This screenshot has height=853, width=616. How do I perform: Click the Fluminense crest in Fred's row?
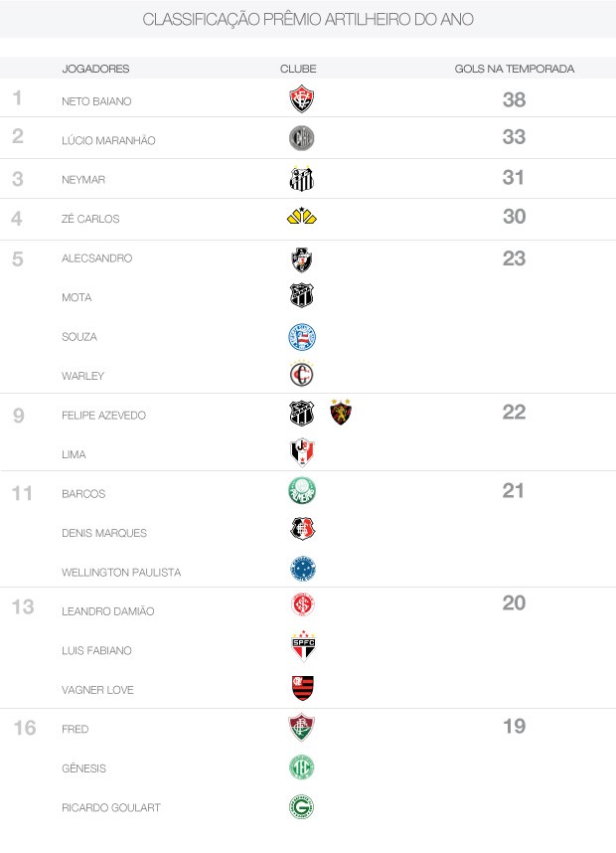click(301, 728)
